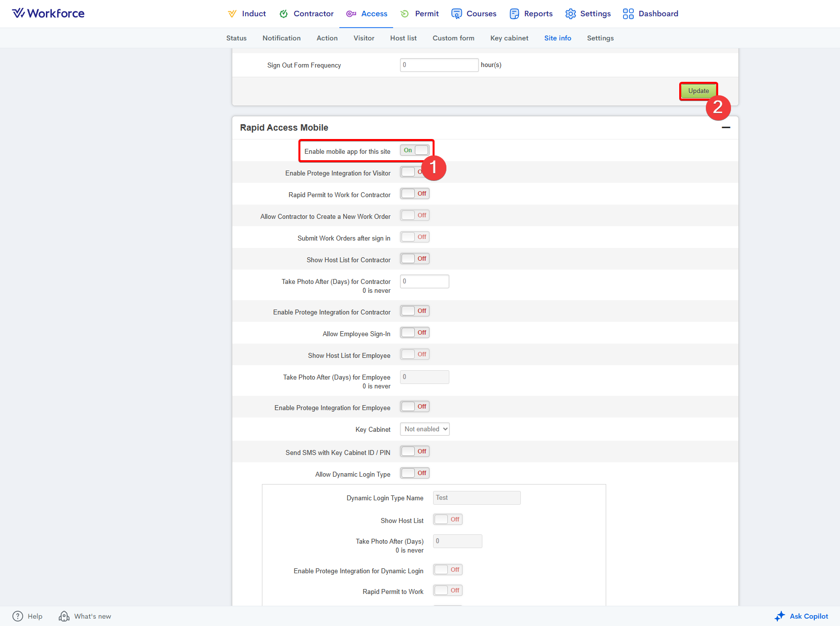Open the Contractor module icon
The height and width of the screenshot is (626, 840).
pos(284,14)
